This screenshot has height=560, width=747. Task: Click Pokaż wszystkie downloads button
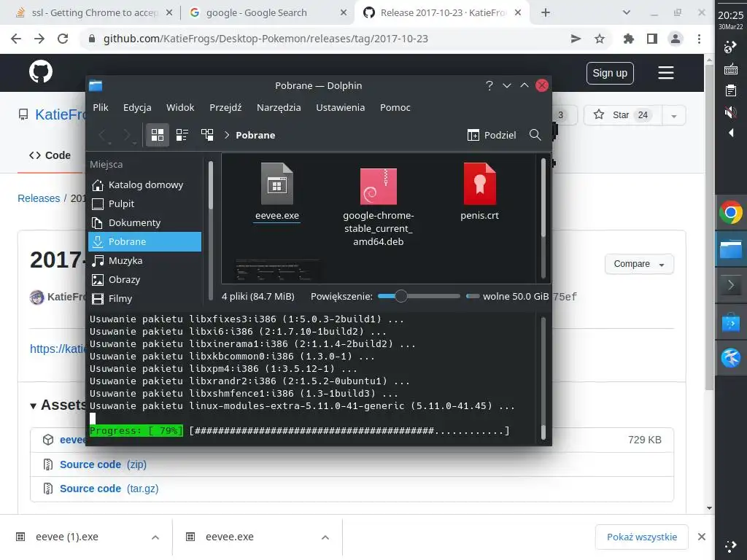642,537
